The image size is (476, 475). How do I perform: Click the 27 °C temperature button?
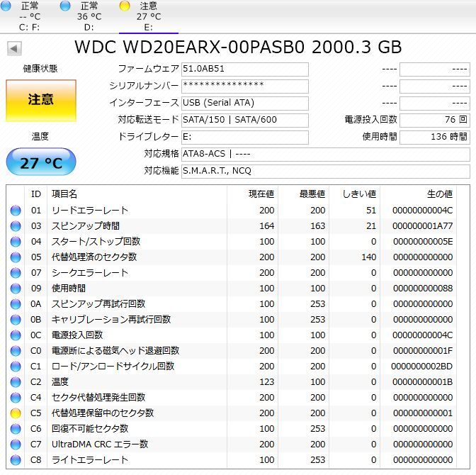click(x=41, y=162)
